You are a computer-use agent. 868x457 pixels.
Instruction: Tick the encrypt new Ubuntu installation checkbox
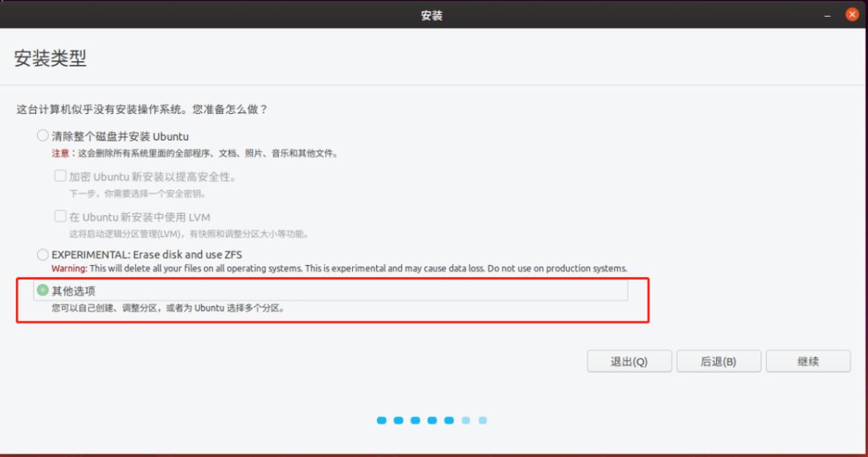pyautogui.click(x=60, y=176)
